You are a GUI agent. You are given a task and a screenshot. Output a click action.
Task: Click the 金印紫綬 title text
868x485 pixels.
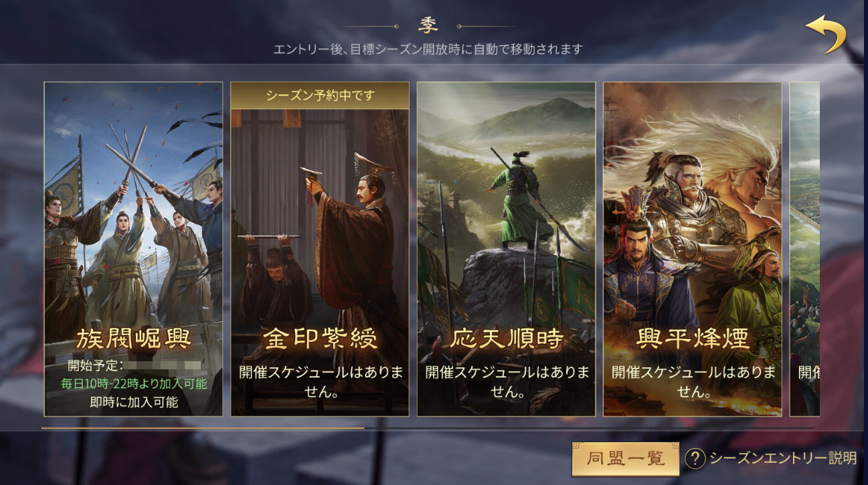tap(320, 340)
